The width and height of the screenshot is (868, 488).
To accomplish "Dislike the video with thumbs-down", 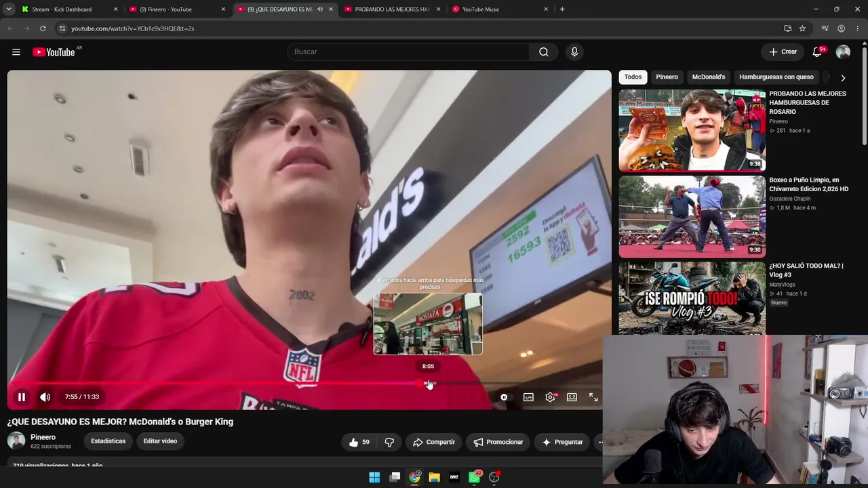I will (389, 442).
